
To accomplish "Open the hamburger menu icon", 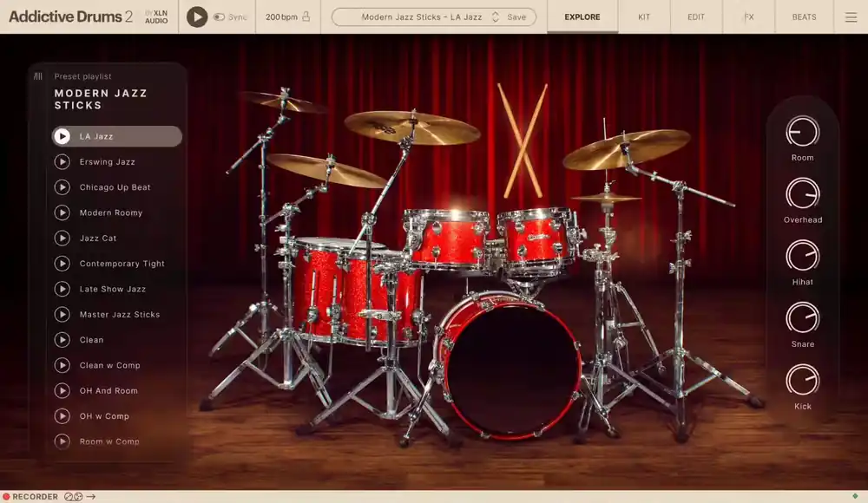I will click(x=851, y=17).
